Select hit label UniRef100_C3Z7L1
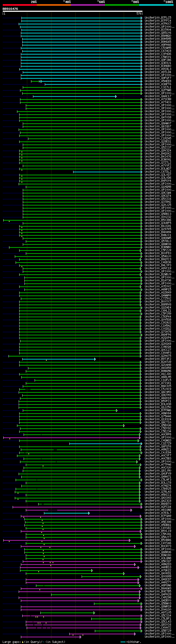 point(158,87)
